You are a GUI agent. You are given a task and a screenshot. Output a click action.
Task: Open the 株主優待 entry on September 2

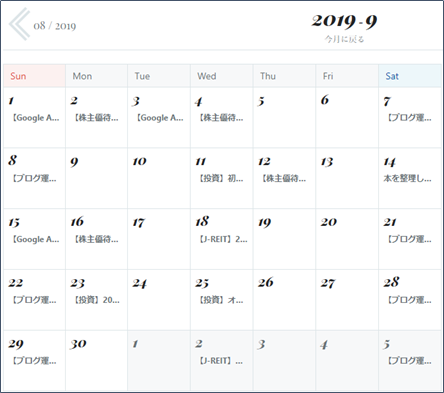coord(96,118)
